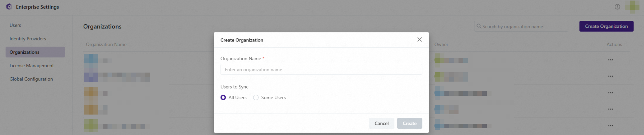Open actions menu for fourth organization row
Viewport: 644px width, 135px height.
[x=610, y=109]
